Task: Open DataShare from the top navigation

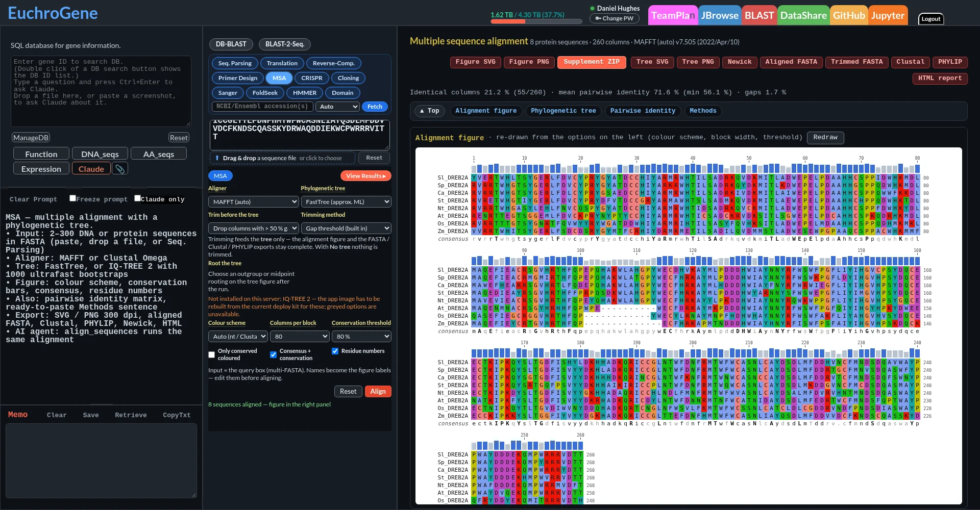Action: click(x=803, y=15)
